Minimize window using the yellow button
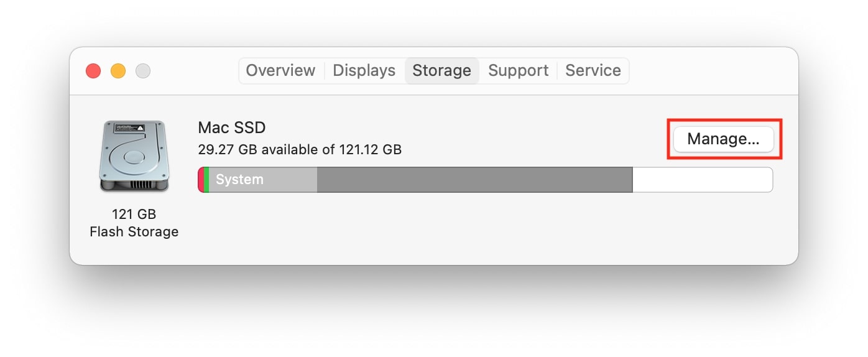The width and height of the screenshot is (868, 357). click(118, 71)
